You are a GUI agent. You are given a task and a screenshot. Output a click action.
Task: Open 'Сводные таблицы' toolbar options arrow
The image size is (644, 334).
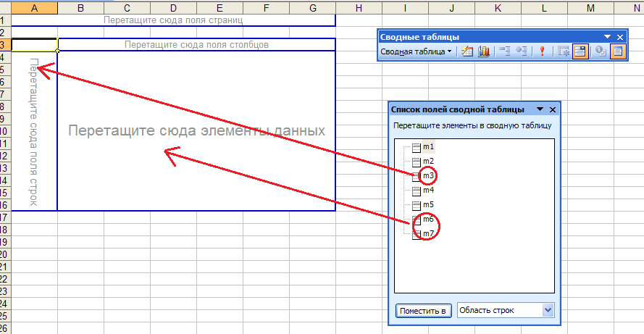point(608,37)
